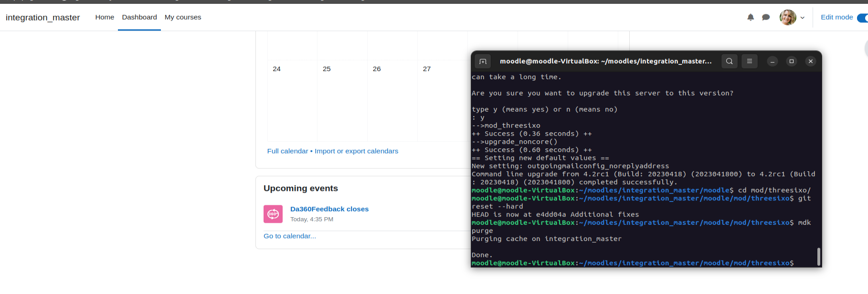Open the notifications bell icon
This screenshot has width=868, height=294.
click(751, 17)
